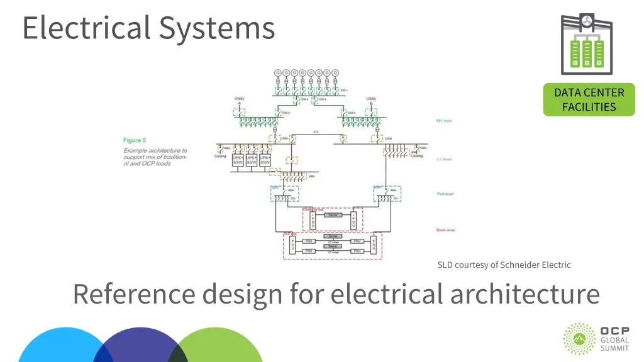
Task: Select the green "DATA CENTER FACILITIES" badge
Action: [589, 100]
